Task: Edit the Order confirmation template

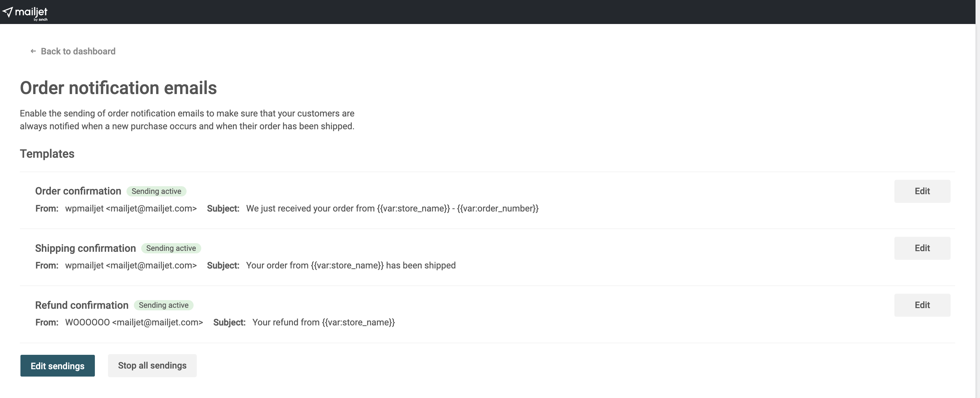Action: [922, 191]
